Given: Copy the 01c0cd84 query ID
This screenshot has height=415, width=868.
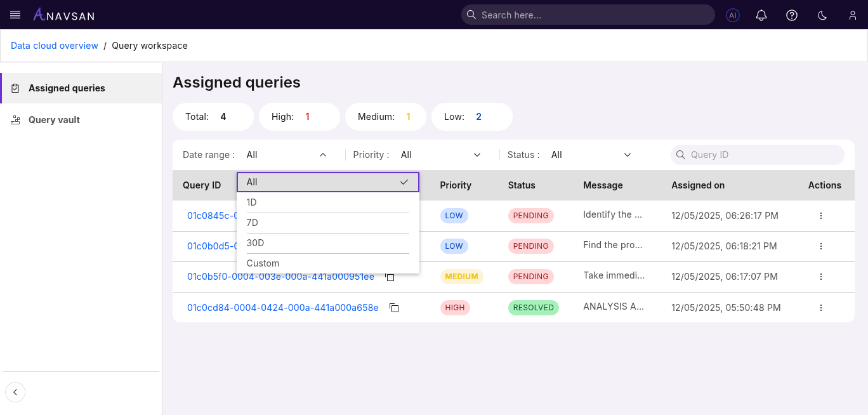Looking at the screenshot, I should (x=394, y=308).
